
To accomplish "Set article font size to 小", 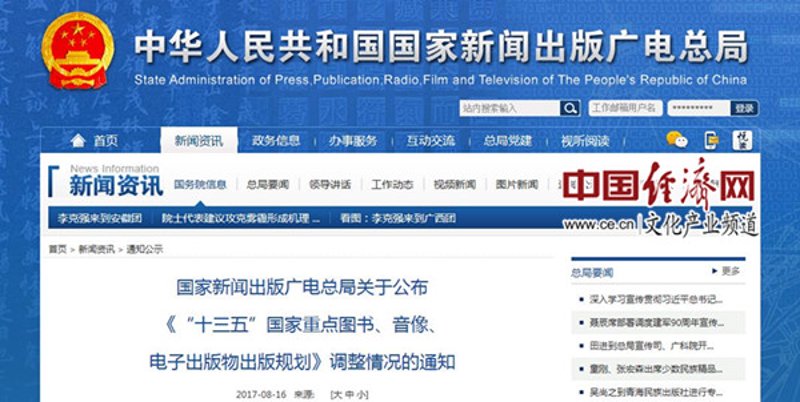I will tap(360, 394).
